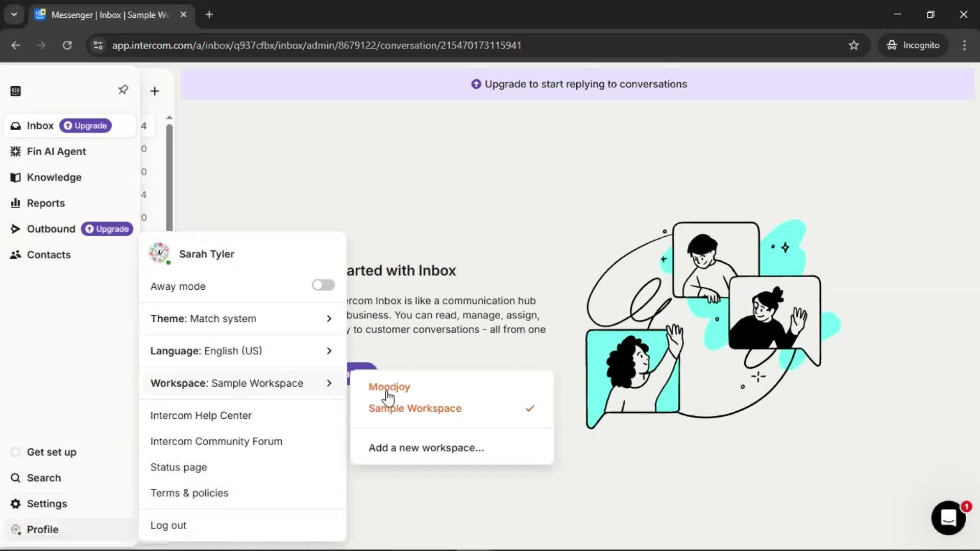
Task: Open the Chrome three-dot menu
Action: 964,45
